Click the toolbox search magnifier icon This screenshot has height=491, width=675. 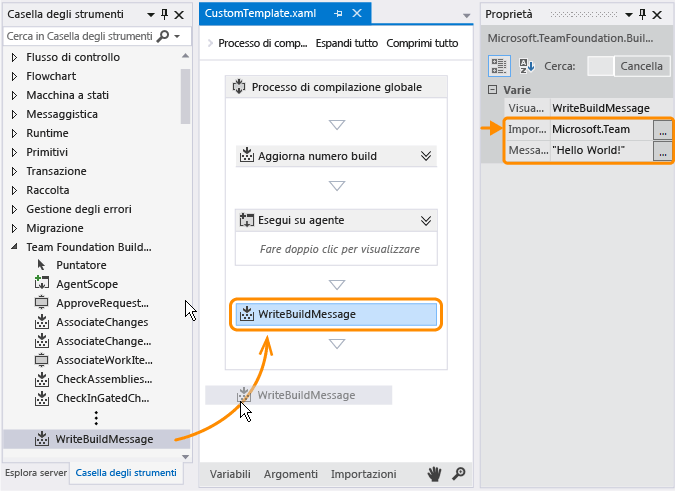coord(163,36)
